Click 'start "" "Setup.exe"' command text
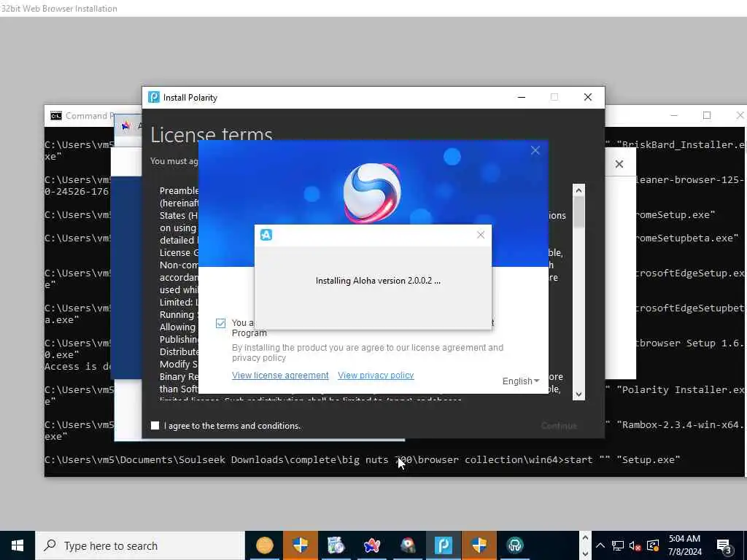Viewport: 747px width, 560px height. pyautogui.click(x=622, y=460)
